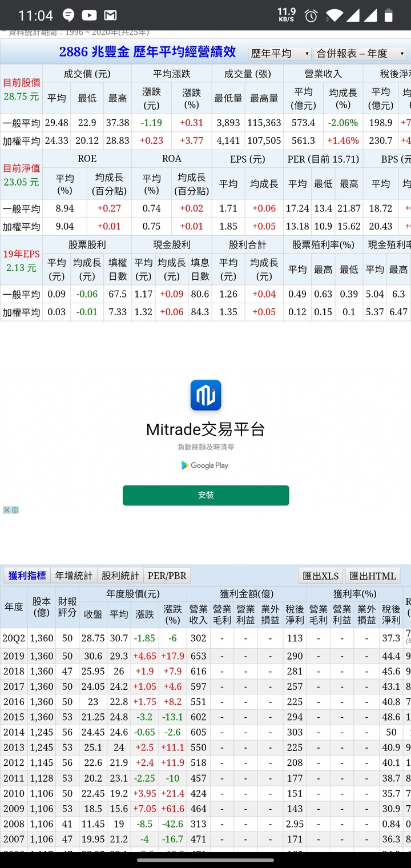Tap the 28.75 元 current price value

pyautogui.click(x=21, y=97)
